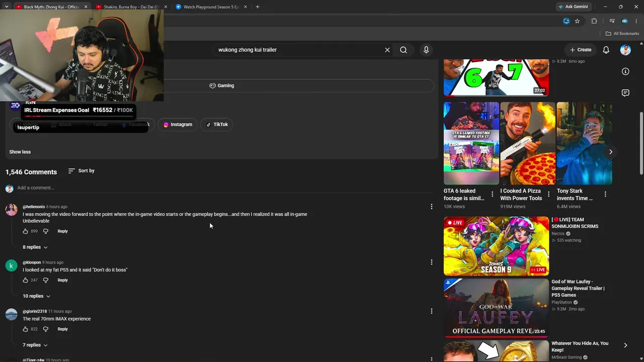Screen dimensions: 644x362
Task: Open the @hellenonis commenter profile
Action: pos(34,207)
